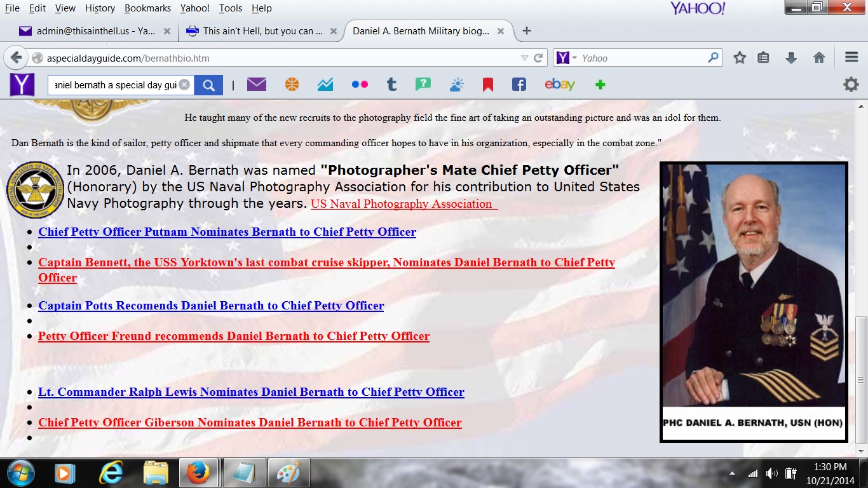Open the Yahoo Finance chart icon
This screenshot has height=488, width=868.
[325, 85]
